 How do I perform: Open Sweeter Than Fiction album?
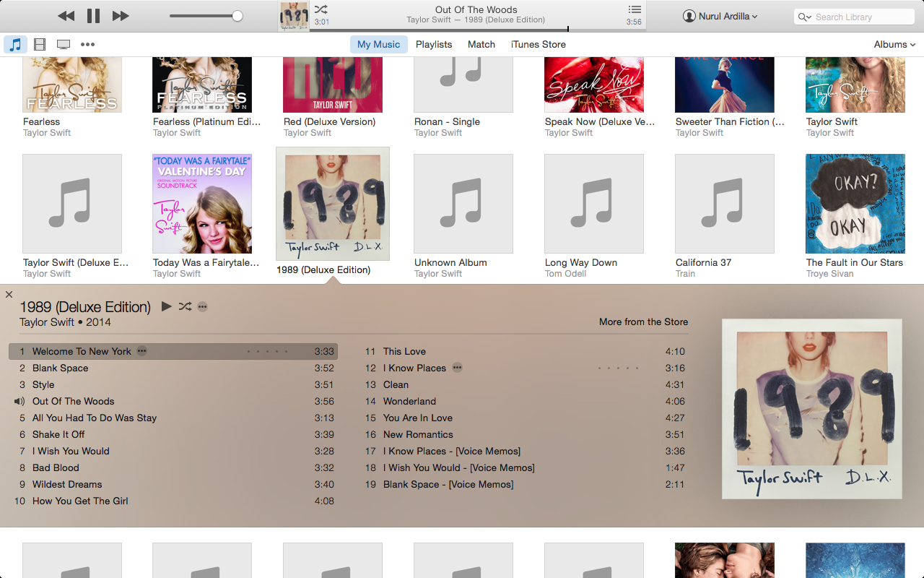(725, 85)
